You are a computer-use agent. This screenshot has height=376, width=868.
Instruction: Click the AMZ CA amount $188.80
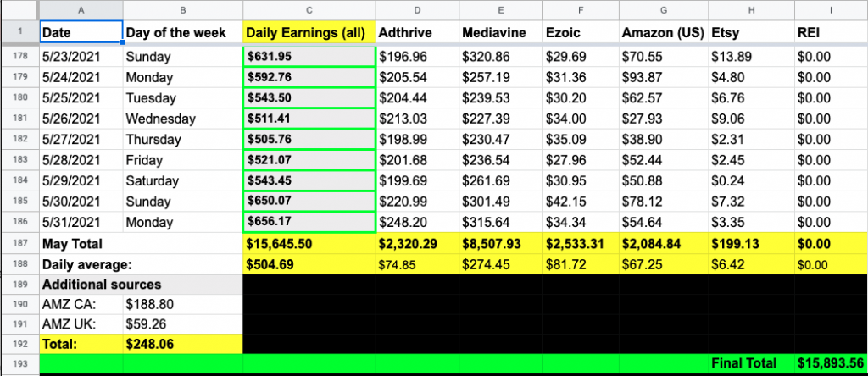pos(182,303)
